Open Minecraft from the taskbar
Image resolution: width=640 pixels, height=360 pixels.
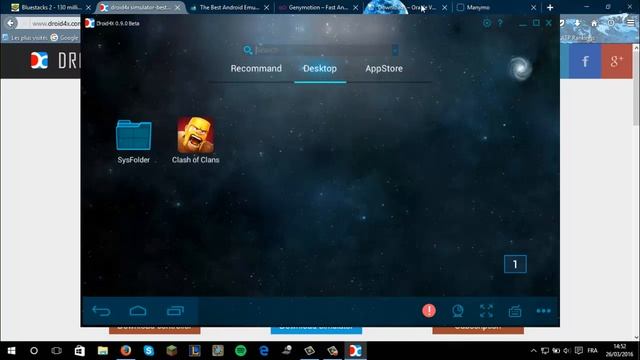[x=172, y=351]
